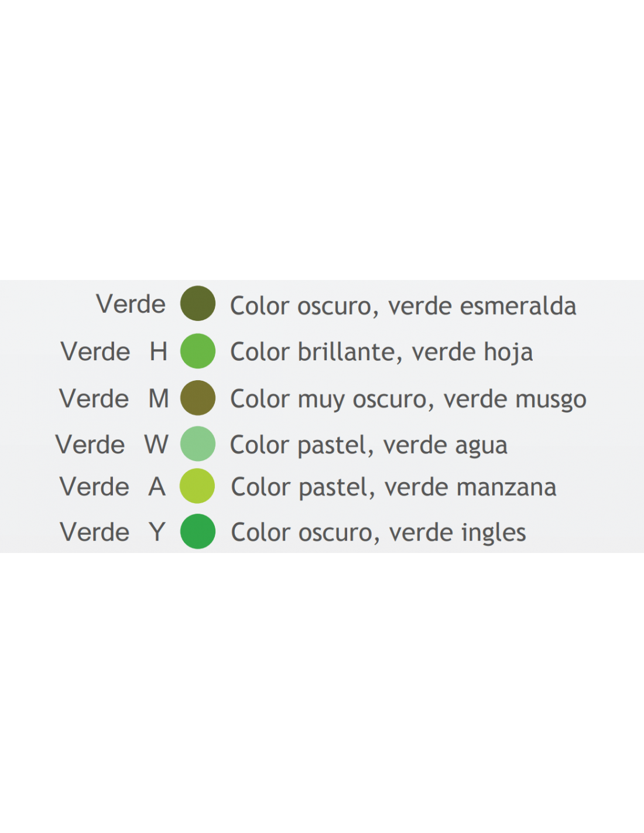This screenshot has width=644, height=833.
Task: Select 'Color muy oscuro, verde musgo' text
Action: tap(408, 399)
